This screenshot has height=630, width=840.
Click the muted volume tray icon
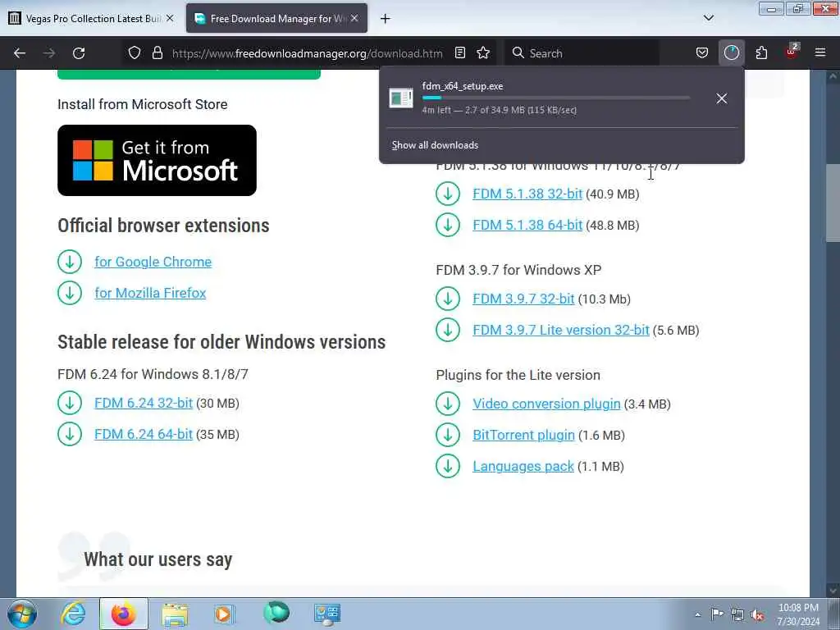[757, 615]
